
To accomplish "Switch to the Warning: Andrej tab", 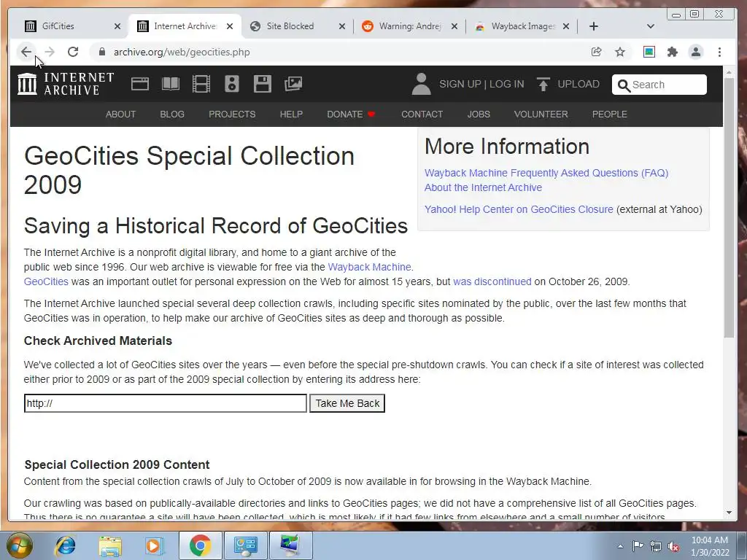I will point(410,26).
